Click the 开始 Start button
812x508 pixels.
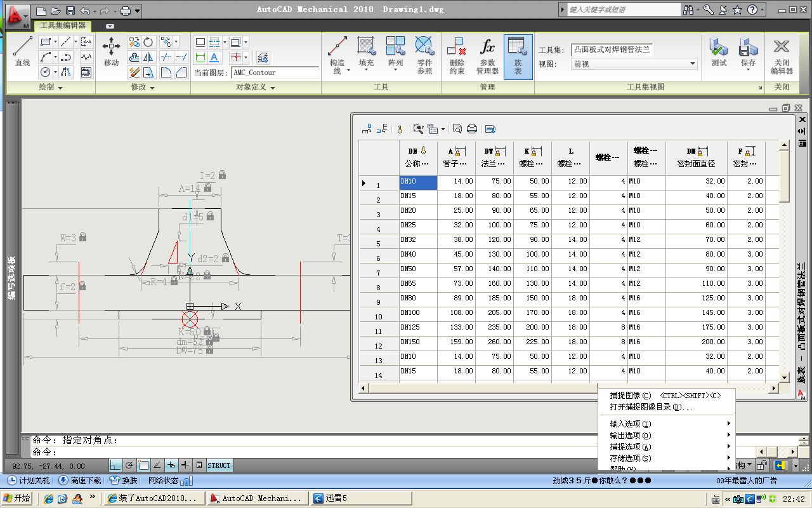[x=17, y=498]
